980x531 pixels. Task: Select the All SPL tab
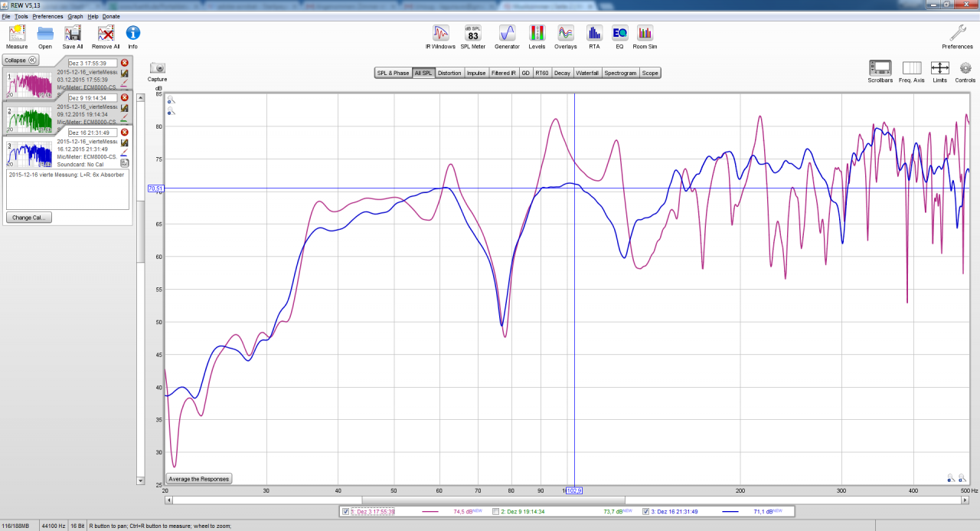tap(423, 73)
